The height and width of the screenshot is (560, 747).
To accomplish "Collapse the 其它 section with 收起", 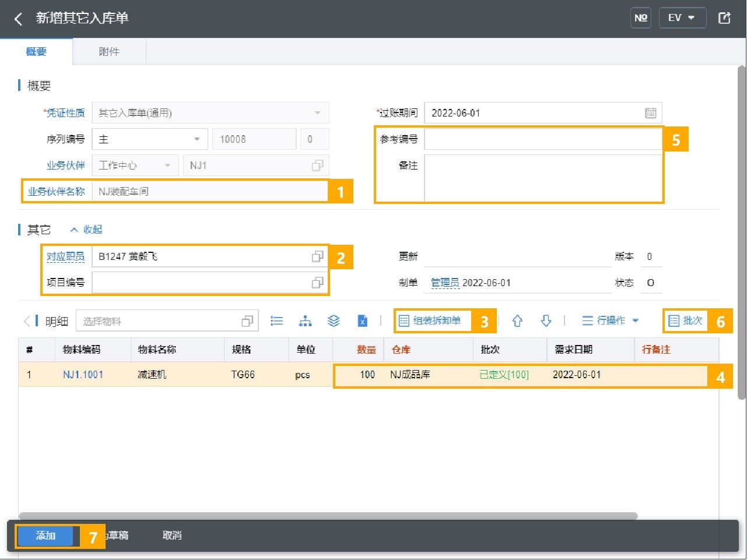I will 86,230.
